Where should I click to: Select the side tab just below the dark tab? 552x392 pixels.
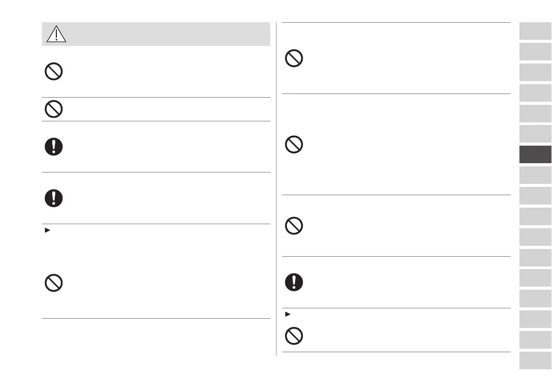(535, 175)
